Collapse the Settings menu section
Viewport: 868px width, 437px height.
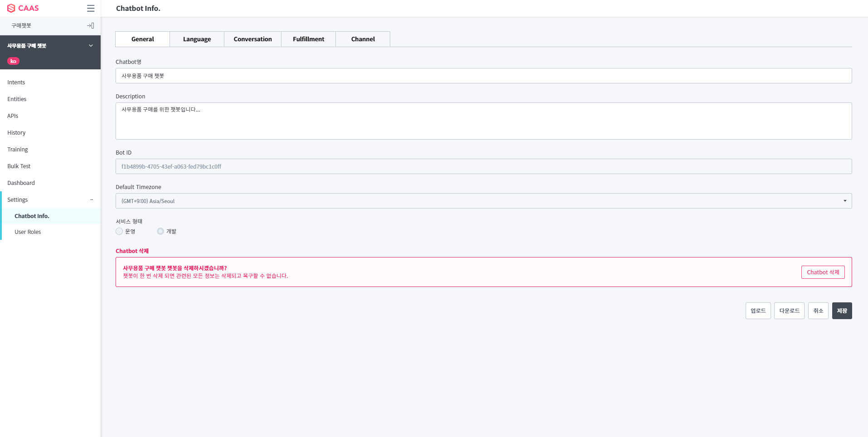pos(91,200)
